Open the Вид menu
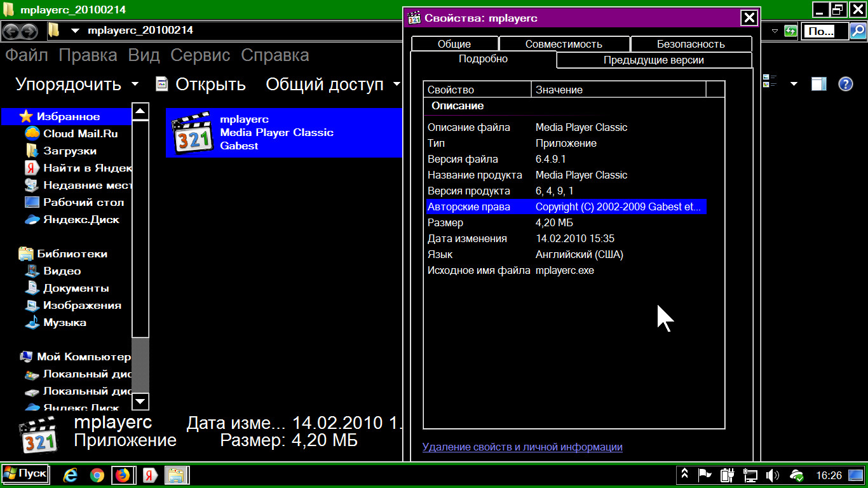Viewport: 868px width, 488px height. (144, 55)
